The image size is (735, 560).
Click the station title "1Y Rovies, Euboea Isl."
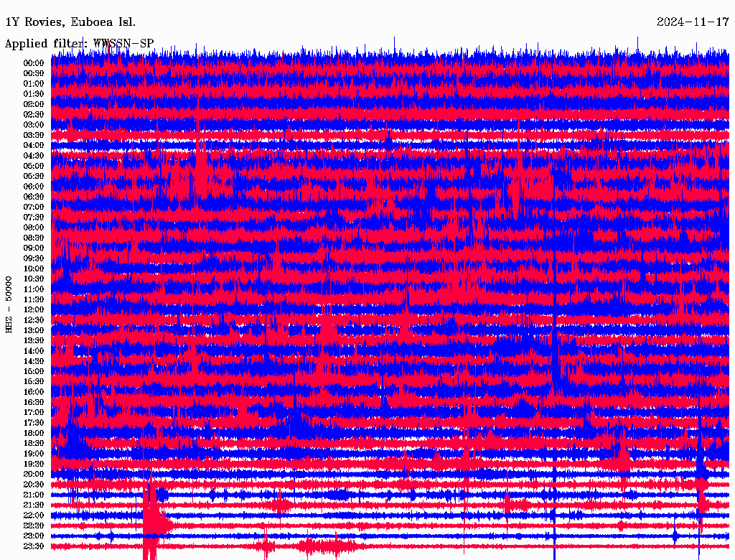(x=70, y=22)
